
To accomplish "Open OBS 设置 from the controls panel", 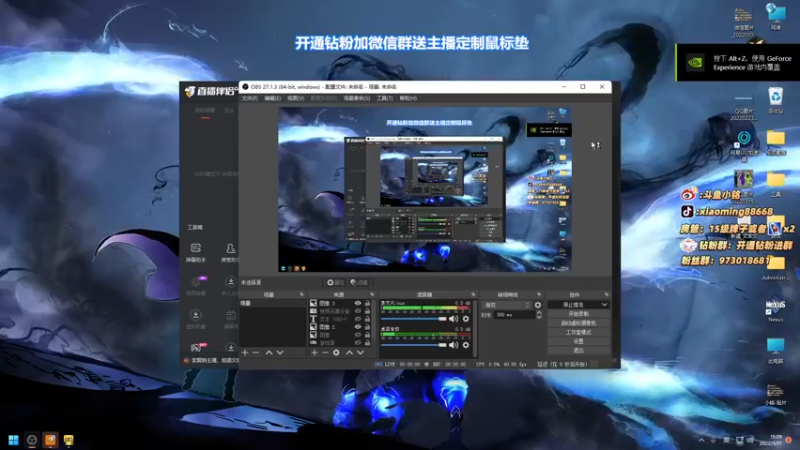I will (578, 341).
